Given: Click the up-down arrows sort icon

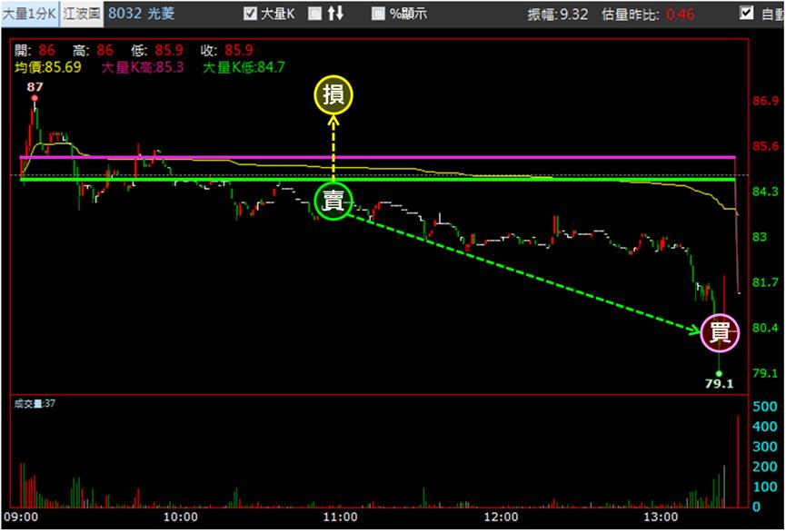Looking at the screenshot, I should click(x=335, y=14).
